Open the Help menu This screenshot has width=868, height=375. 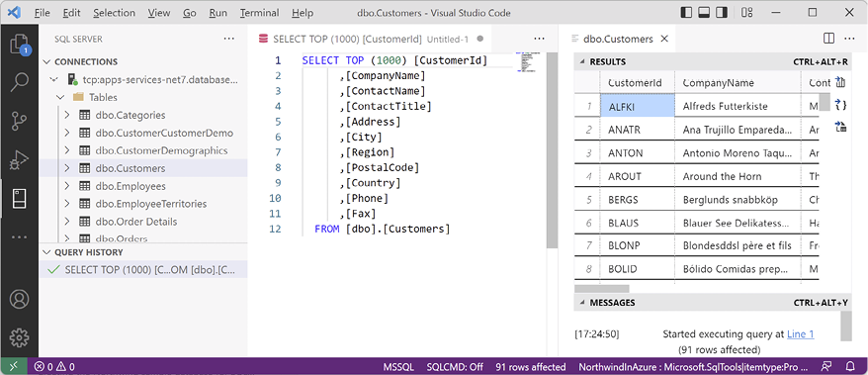click(x=303, y=13)
